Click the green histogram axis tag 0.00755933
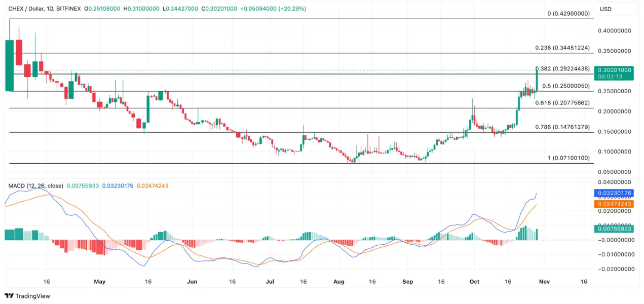Screen dimensions: 644x304 point(615,229)
